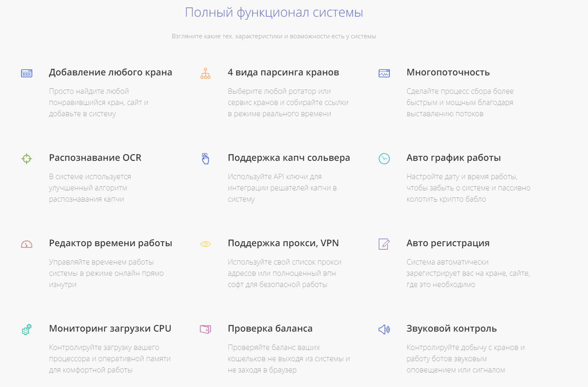Open the Добавление любого крана heading

[x=110, y=73]
